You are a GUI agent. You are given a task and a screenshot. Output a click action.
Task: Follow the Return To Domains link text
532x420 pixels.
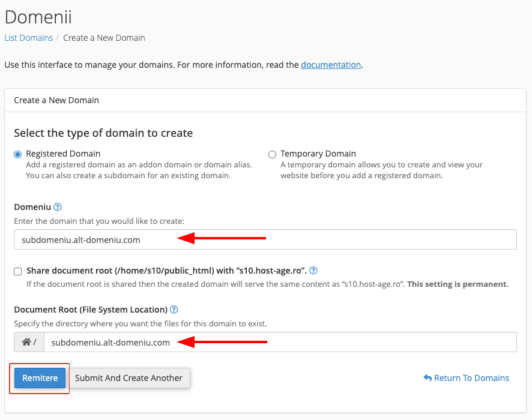(471, 378)
